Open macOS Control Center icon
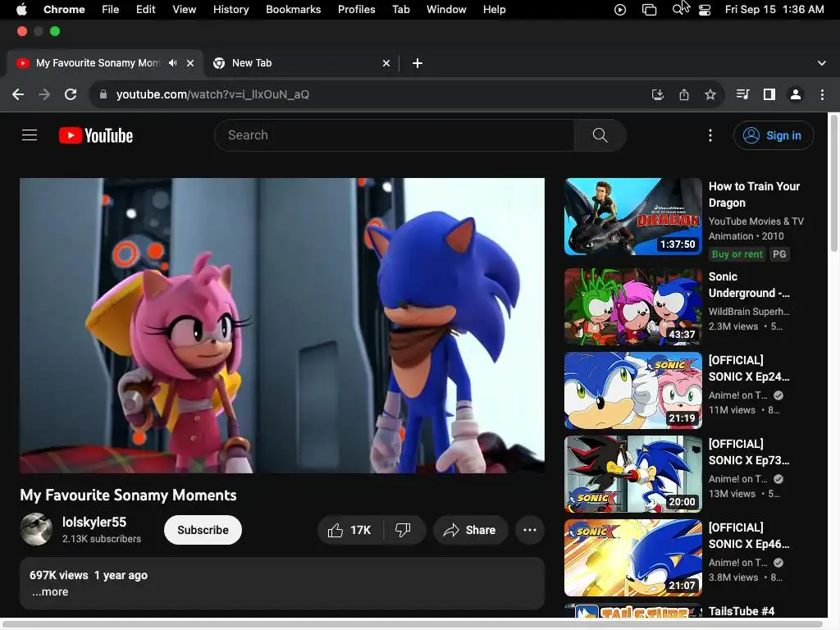Viewport: 840px width, 630px height. (705, 10)
